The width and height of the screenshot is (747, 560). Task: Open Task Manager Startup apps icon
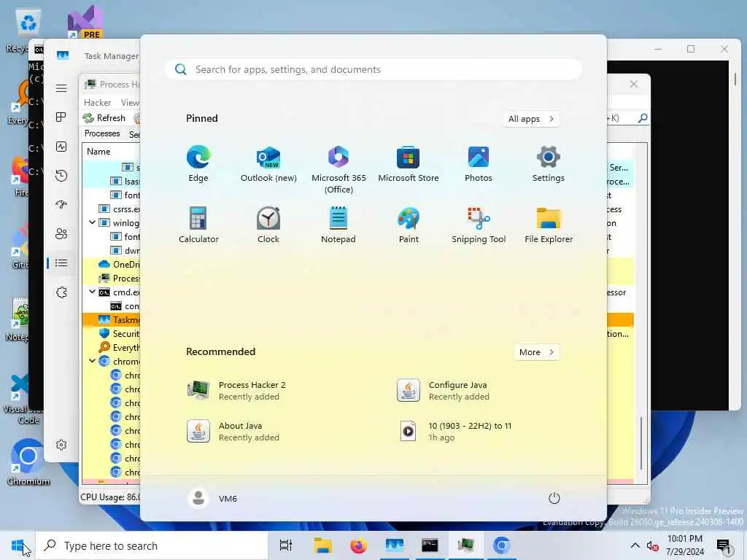61,205
